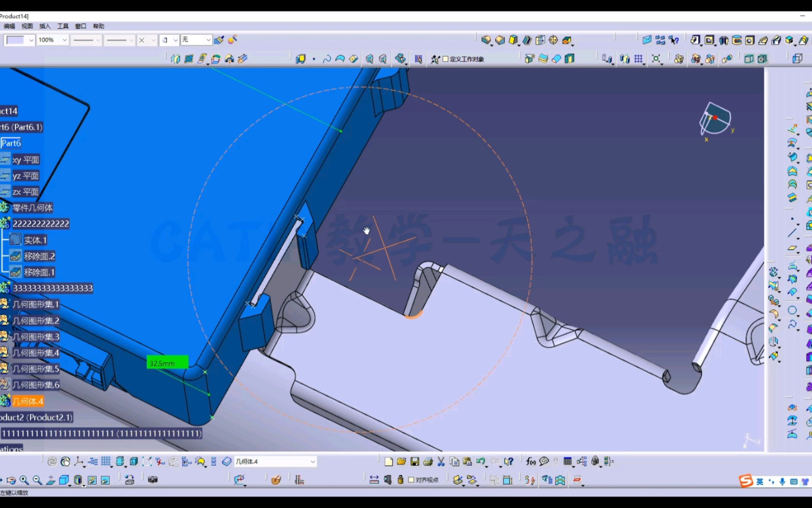The height and width of the screenshot is (508, 812).
Task: Select 几何图形集.6 in the tree
Action: pos(36,385)
